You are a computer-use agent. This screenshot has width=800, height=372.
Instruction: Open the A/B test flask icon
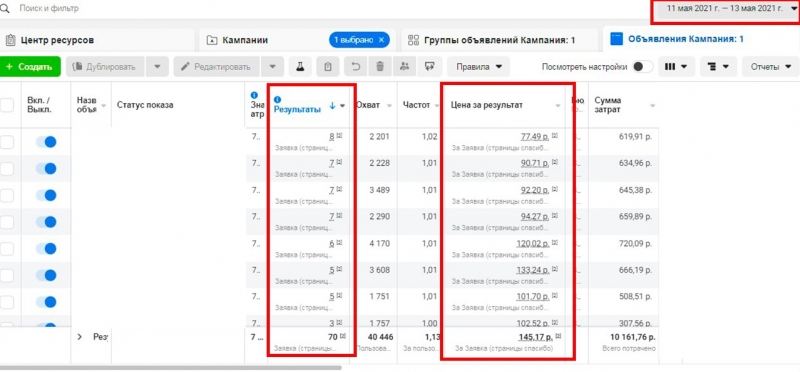[x=301, y=67]
